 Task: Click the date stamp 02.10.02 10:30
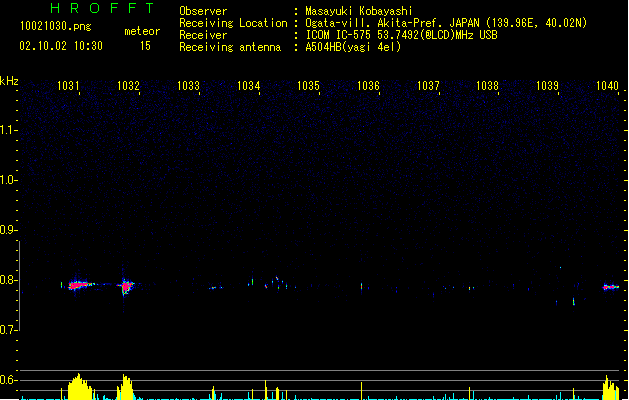61,46
